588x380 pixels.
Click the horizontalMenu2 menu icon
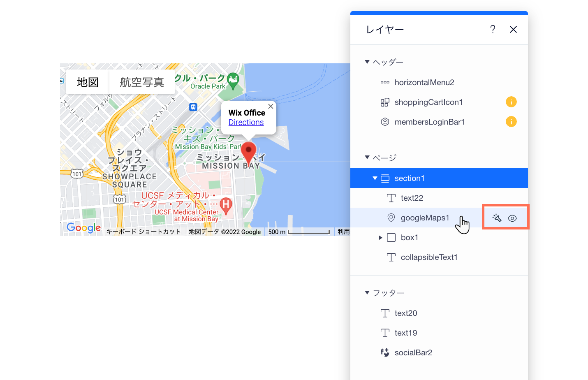point(385,82)
